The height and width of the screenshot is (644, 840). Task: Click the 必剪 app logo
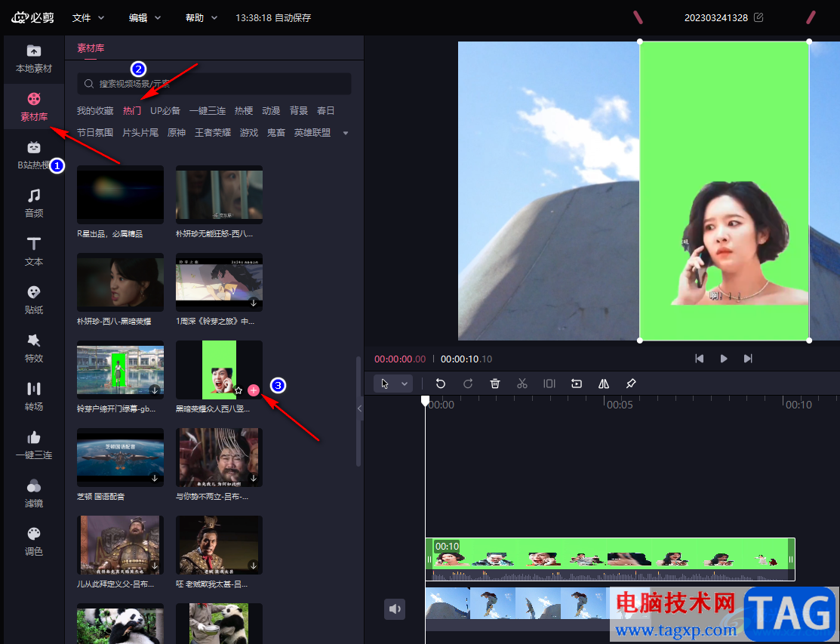(33, 17)
